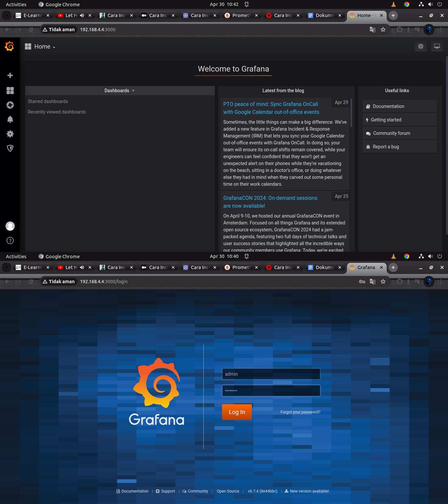Open Server Admin shield icon in sidebar

pos(10,148)
